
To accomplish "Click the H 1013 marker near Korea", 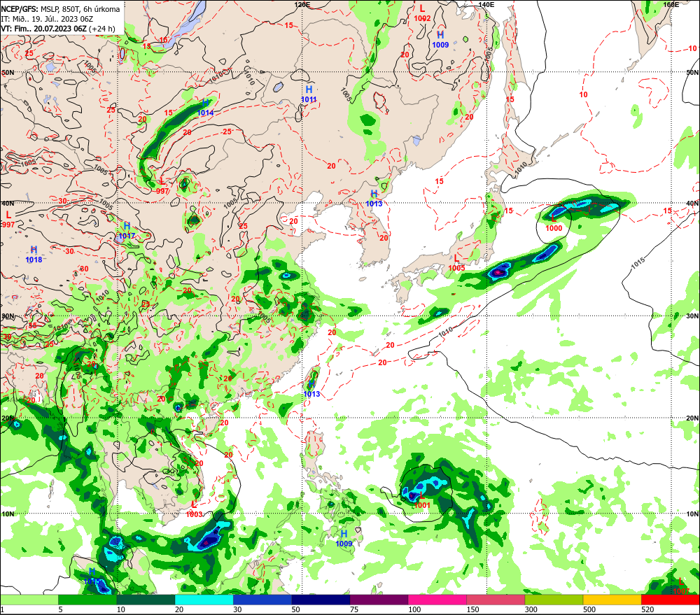I will pos(374,199).
